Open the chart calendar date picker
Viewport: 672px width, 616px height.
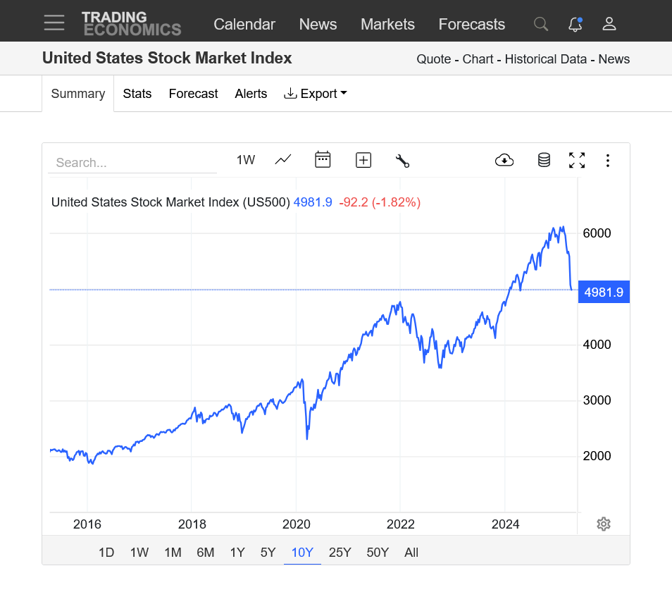[x=323, y=160]
